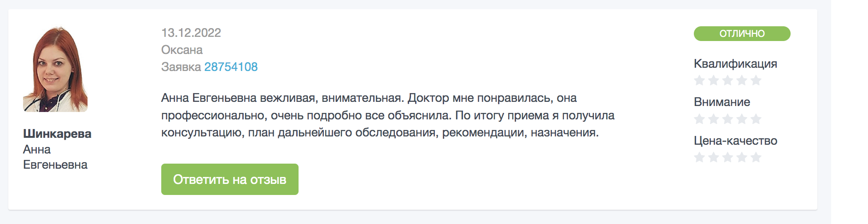The width and height of the screenshot is (868, 224).
Task: Open doctor Anna Shinkareva's photo
Action: pos(55,69)
